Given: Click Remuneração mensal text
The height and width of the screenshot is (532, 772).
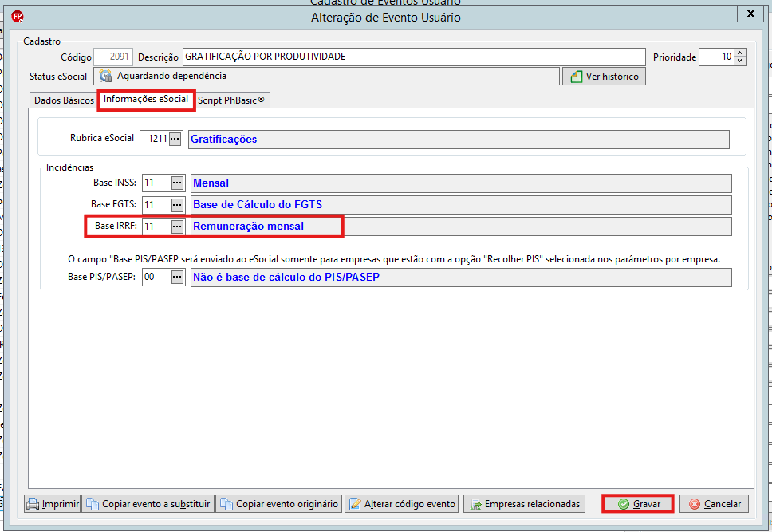Looking at the screenshot, I should point(249,227).
